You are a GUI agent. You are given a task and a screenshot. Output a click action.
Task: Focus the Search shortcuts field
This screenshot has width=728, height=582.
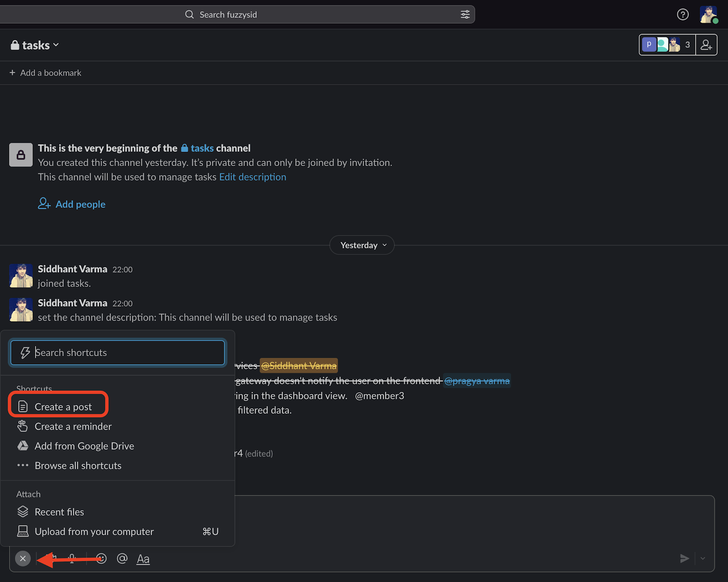[117, 352]
